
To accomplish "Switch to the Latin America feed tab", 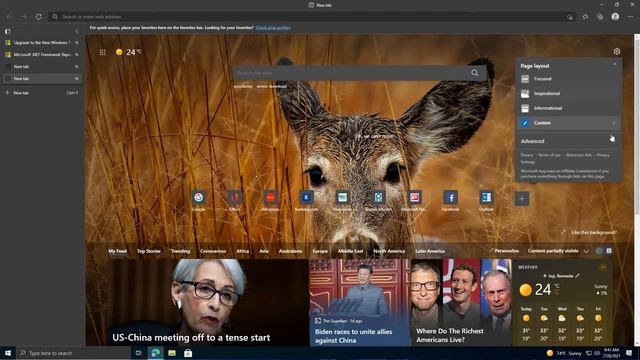I will (430, 251).
